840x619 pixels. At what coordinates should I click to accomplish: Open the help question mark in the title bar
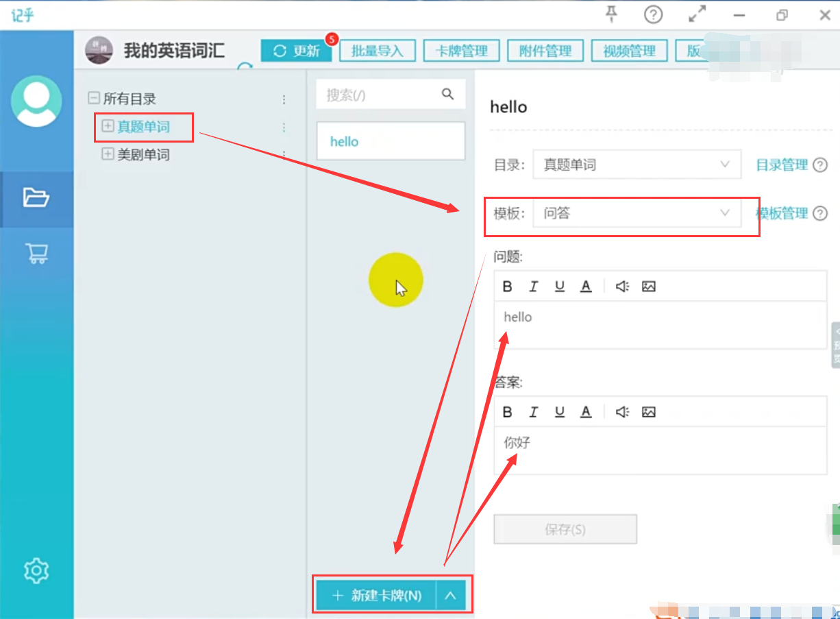pyautogui.click(x=653, y=14)
